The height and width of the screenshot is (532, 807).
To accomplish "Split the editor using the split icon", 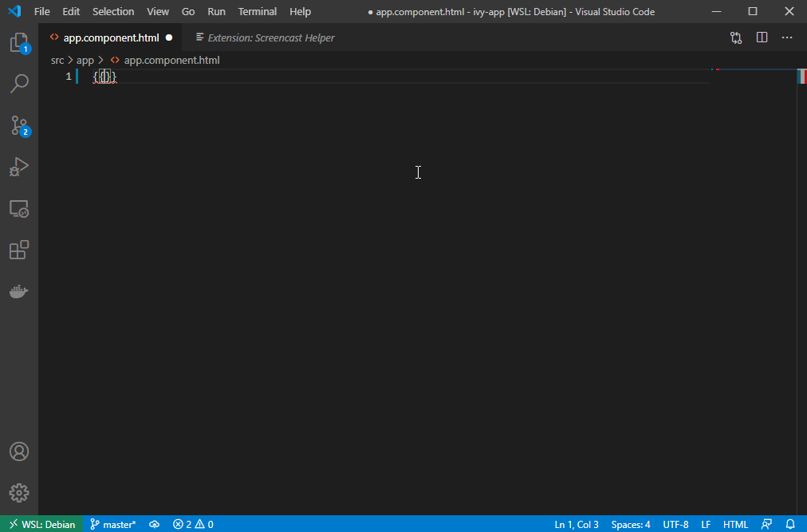I will point(762,37).
